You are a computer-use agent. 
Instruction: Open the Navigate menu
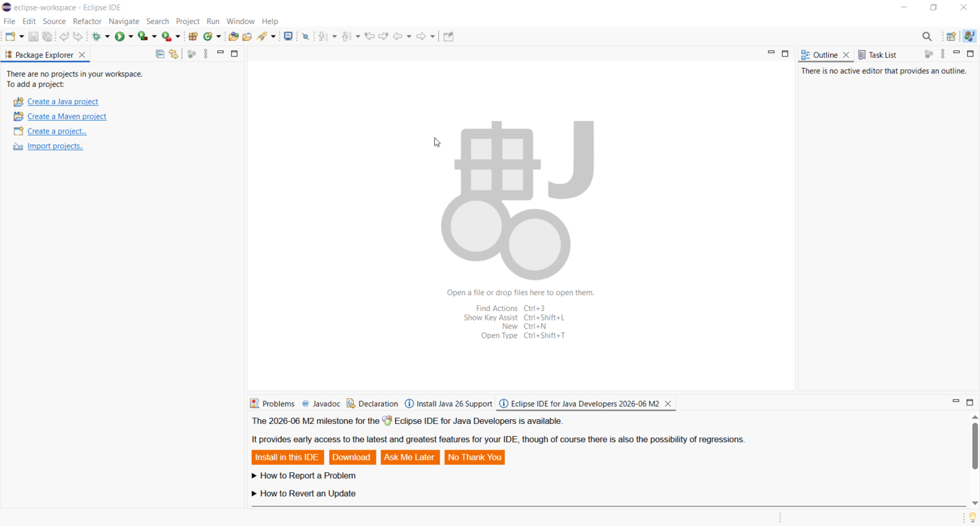click(124, 21)
